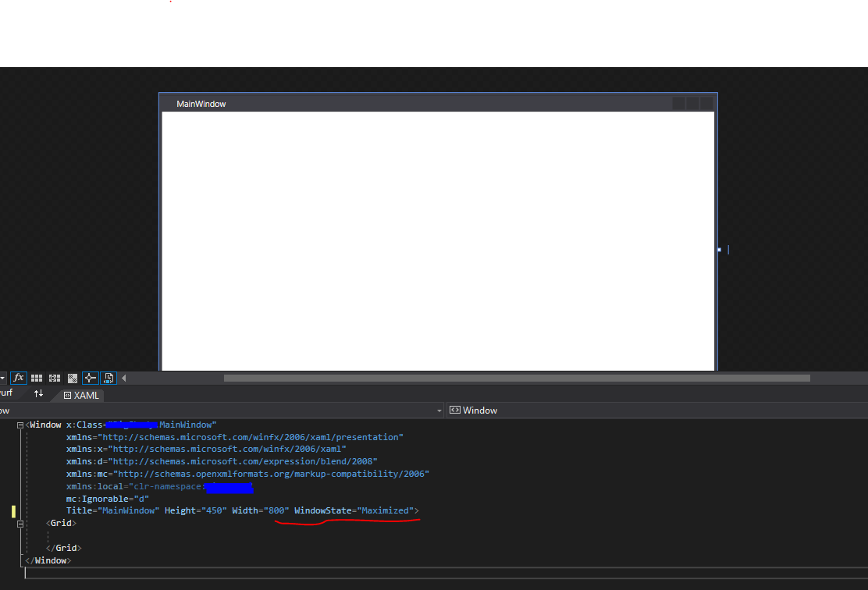Image resolution: width=868 pixels, height=590 pixels.
Task: Click the right-edge resize handle of the window
Action: click(x=719, y=250)
